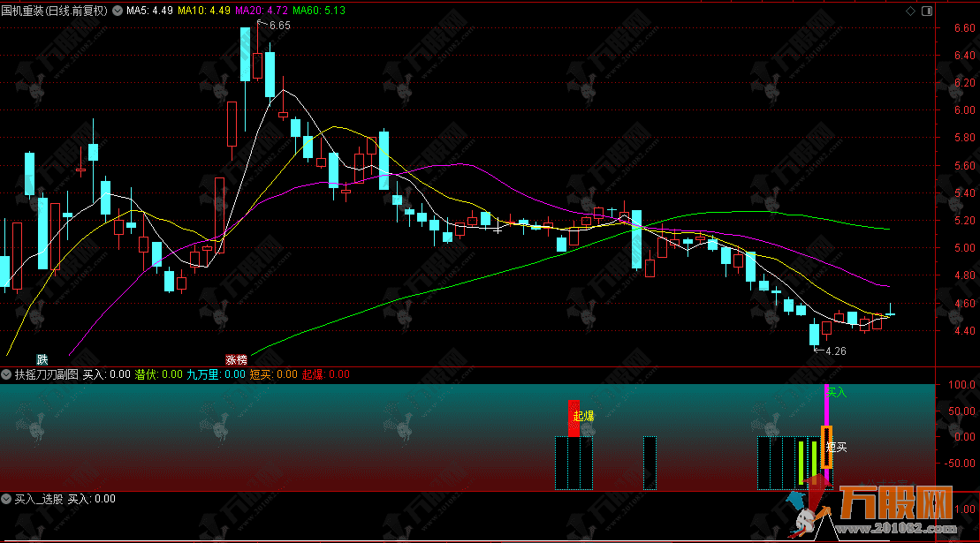This screenshot has height=543, width=980.
Task: Click the red 起爆 signal bar
Action: [574, 419]
